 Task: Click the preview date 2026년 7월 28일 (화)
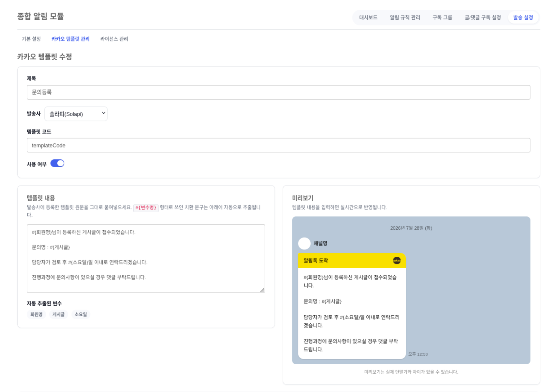411,228
